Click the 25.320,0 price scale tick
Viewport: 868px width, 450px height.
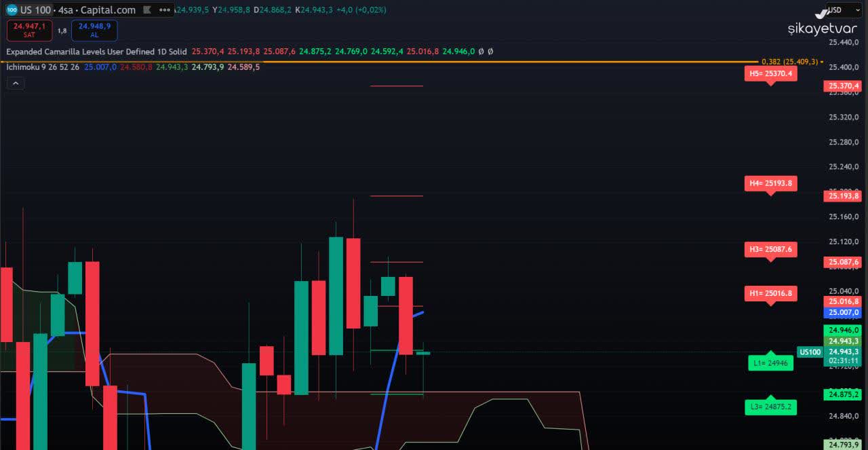[x=844, y=117]
